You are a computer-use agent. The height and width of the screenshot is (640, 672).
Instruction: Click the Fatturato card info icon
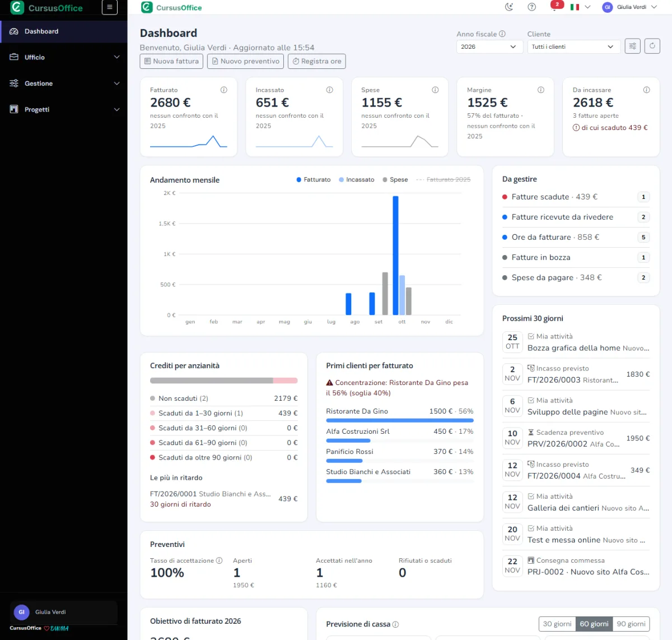click(224, 90)
